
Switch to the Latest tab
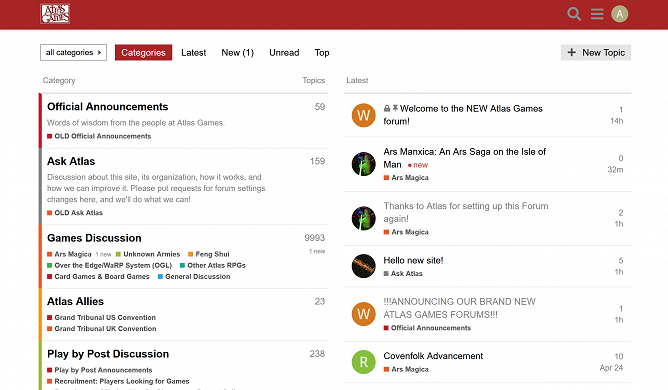click(193, 52)
